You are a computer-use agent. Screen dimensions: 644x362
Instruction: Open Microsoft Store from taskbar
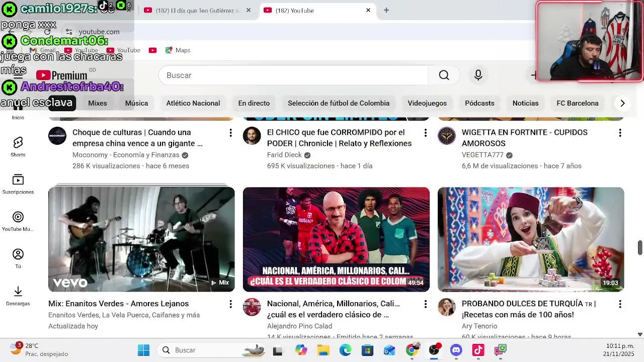point(367,350)
